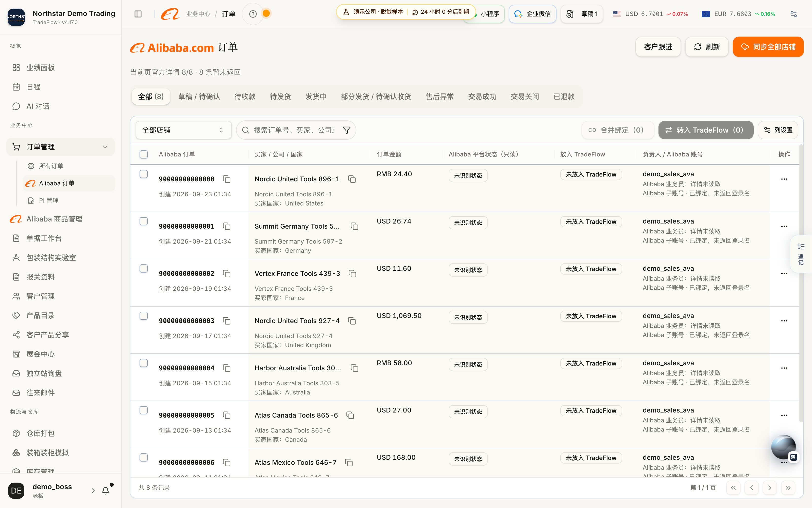Open notifications bell icon
Screen dimensions: 812x508
[106, 490]
